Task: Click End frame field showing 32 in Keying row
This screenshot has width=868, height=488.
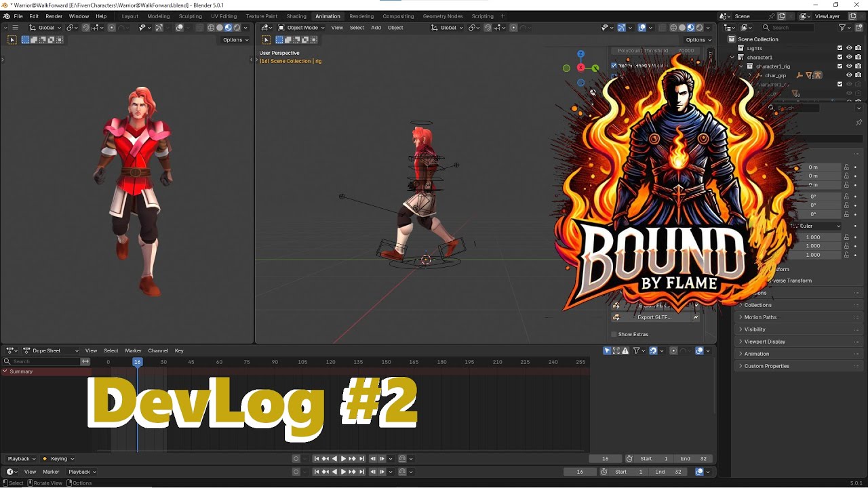Action: (694, 459)
